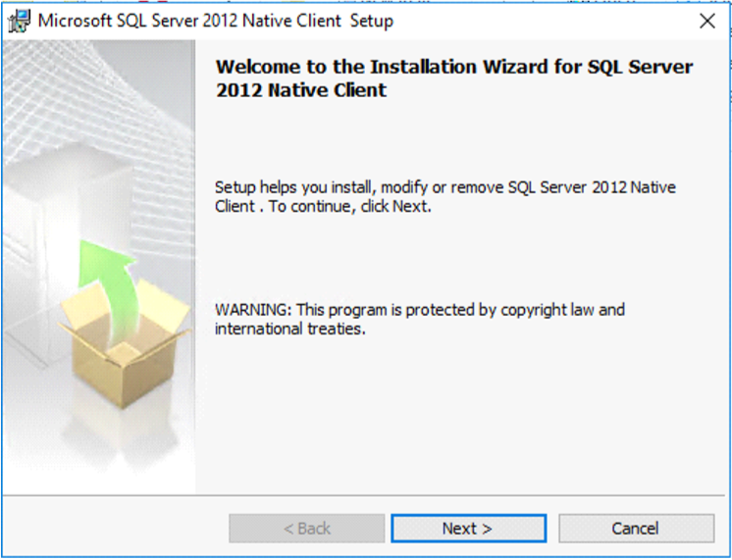Viewport: 732px width, 560px height.
Task: Cancel the installation wizard
Action: [636, 529]
